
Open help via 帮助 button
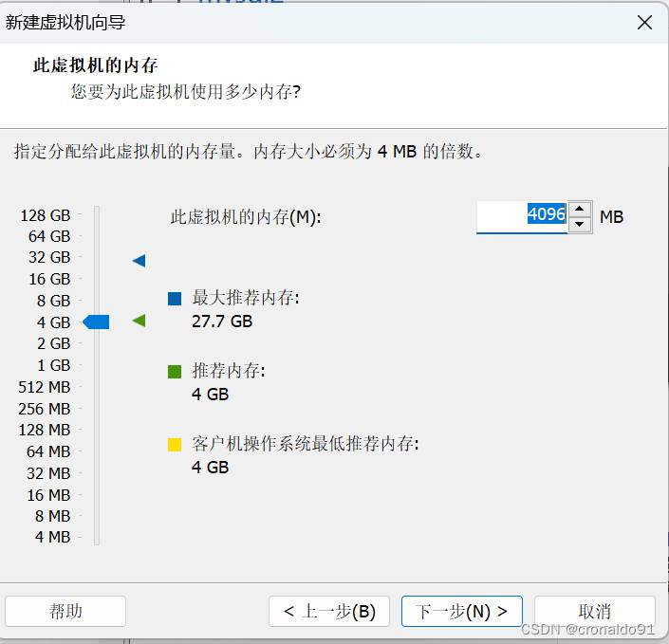pyautogui.click(x=65, y=612)
